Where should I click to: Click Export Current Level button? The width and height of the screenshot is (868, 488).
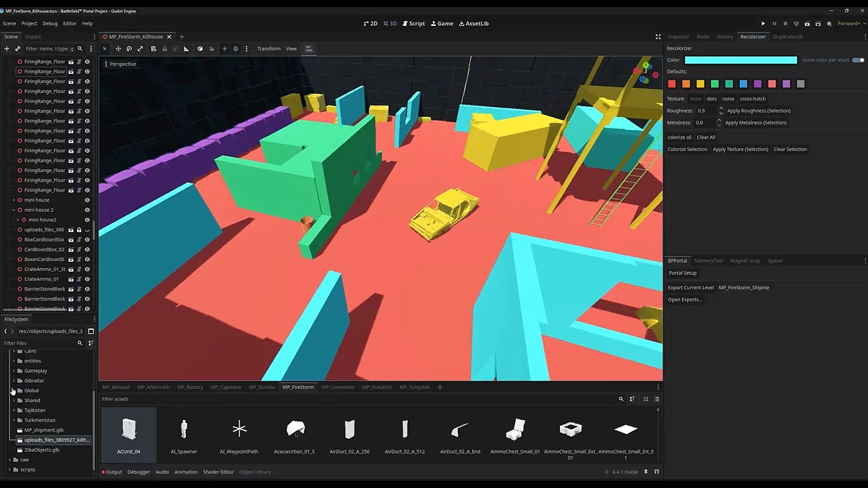[690, 287]
